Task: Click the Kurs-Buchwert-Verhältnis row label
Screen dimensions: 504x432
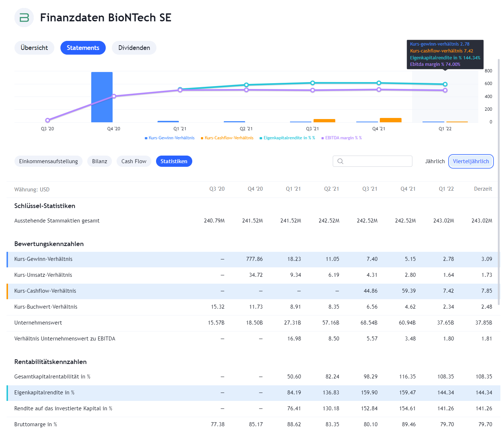Action: point(46,307)
